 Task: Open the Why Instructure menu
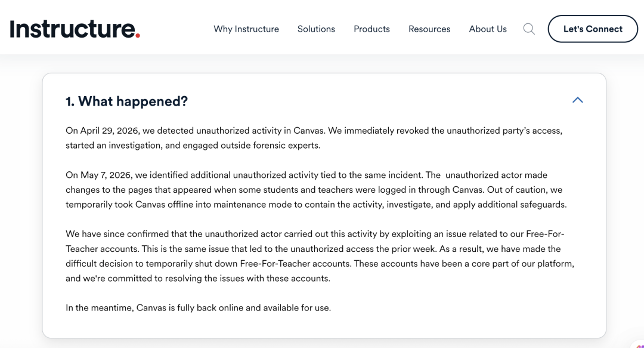pyautogui.click(x=246, y=29)
